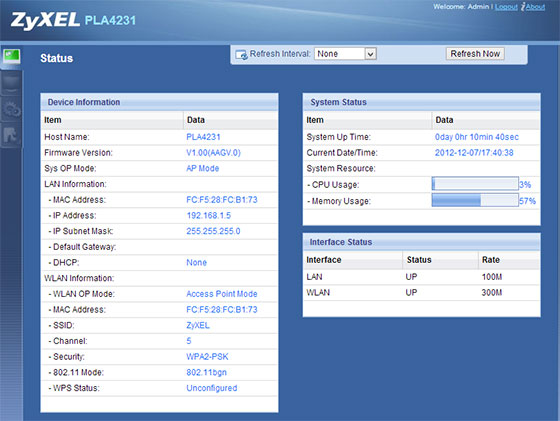Click the Welcome: Admin text

click(x=461, y=7)
